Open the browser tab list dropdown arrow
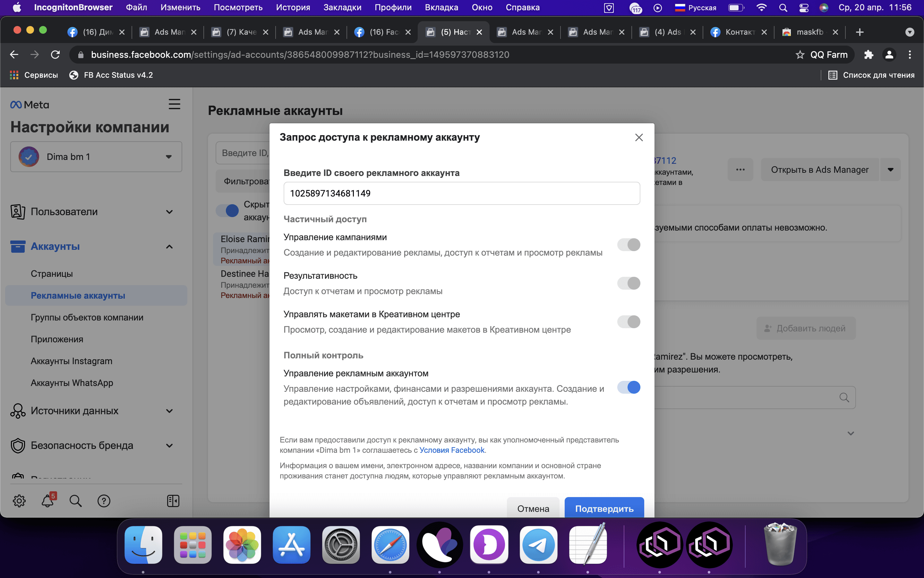 click(x=910, y=32)
